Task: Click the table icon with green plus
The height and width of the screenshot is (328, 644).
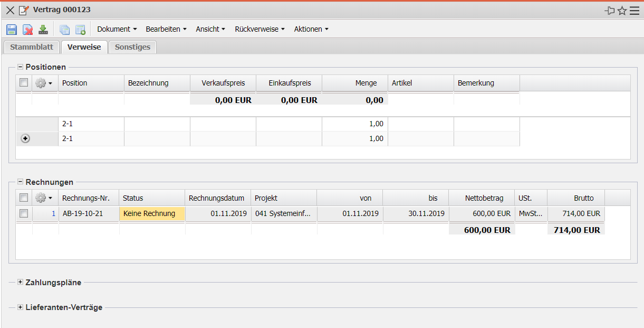Action: coord(80,30)
